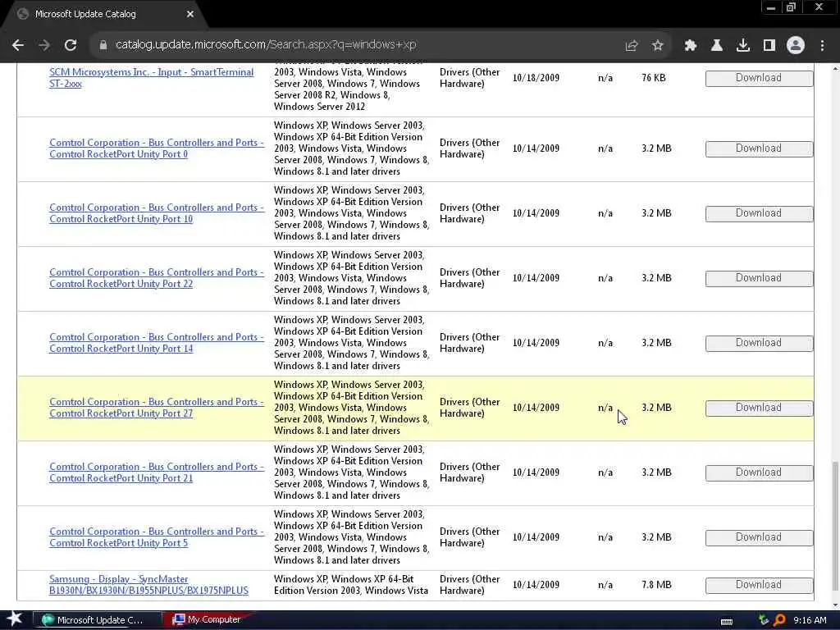
Task: Close the Microsoft Update Catalog tab
Action: [190, 15]
